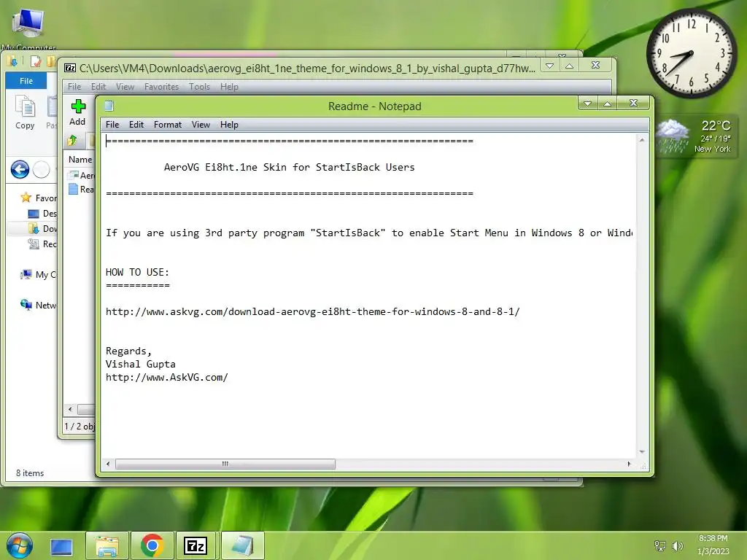Select Readme file row in 7-Zip list
Screen dimensions: 747x560
pyautogui.click(x=81, y=189)
